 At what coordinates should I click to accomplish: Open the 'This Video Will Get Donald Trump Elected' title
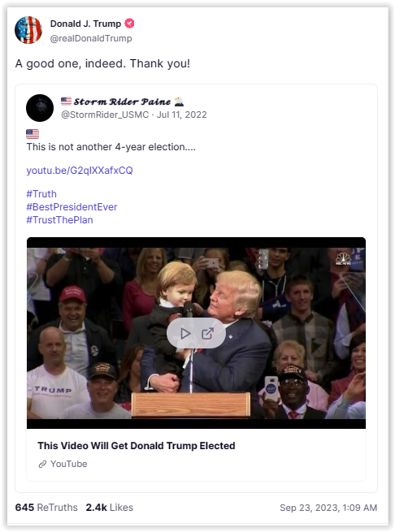(137, 445)
